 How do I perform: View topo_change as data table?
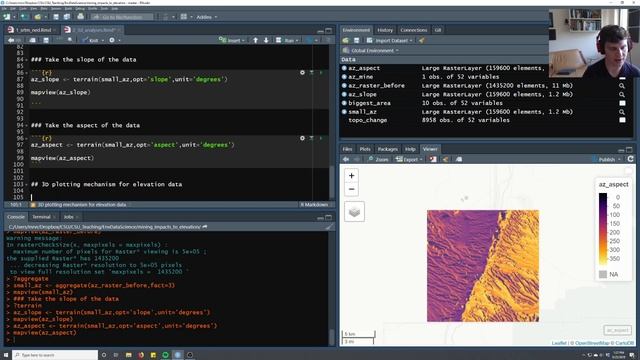(x=622, y=120)
